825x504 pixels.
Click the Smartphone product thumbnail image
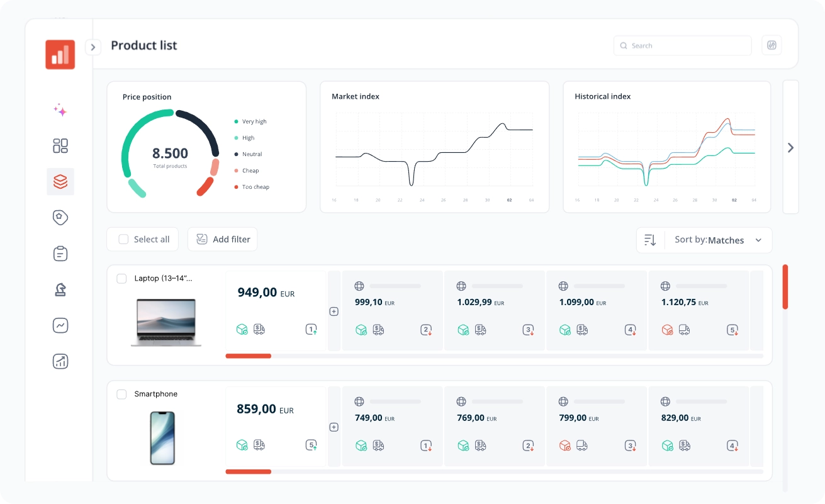pos(162,438)
